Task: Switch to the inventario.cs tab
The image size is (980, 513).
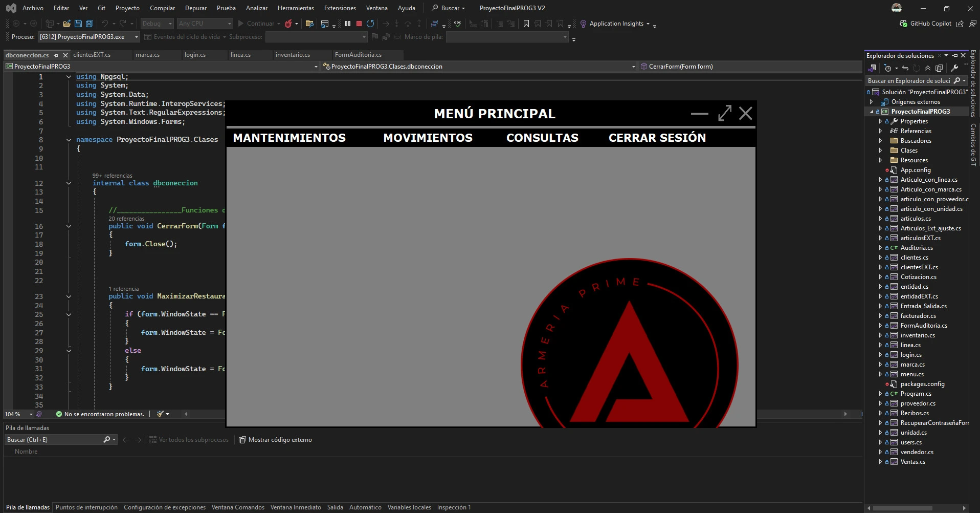Action: [x=293, y=55]
